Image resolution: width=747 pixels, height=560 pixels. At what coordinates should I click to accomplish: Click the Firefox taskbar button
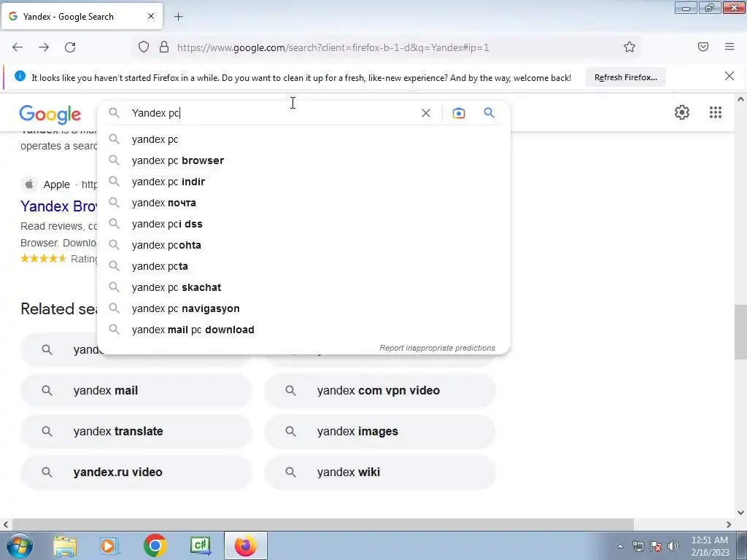[245, 545]
